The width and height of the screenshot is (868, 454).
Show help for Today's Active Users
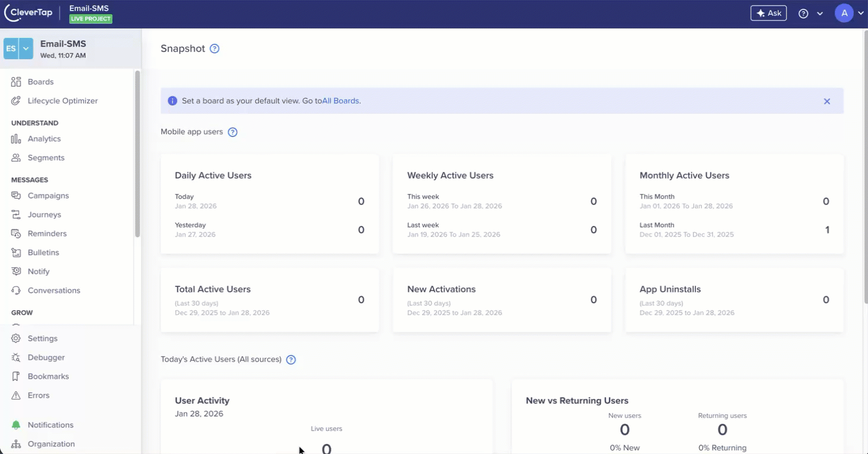coord(291,360)
